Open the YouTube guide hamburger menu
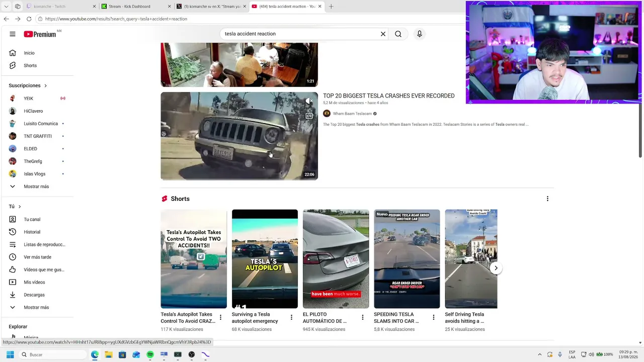Image resolution: width=644 pixels, height=362 pixels. click(13, 34)
